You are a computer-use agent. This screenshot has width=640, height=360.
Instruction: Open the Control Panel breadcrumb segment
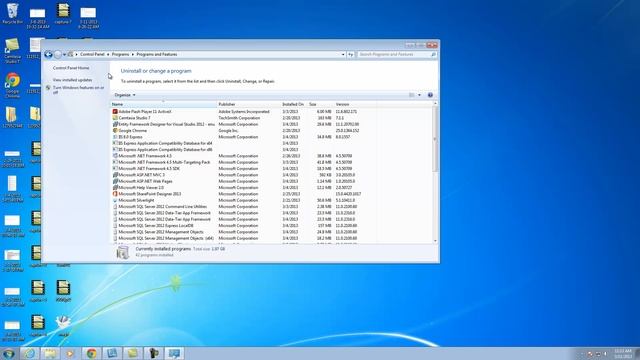[x=92, y=54]
